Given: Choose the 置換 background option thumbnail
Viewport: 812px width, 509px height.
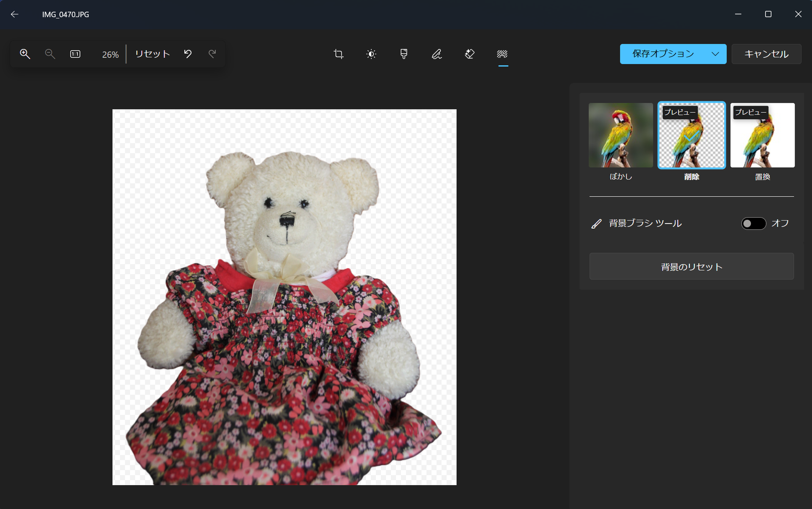Looking at the screenshot, I should coord(762,135).
